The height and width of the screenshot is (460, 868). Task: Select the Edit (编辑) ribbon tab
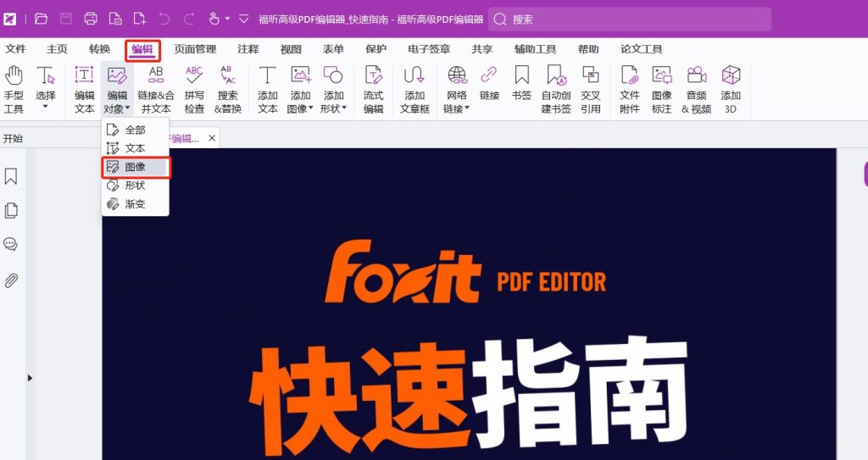pos(142,50)
